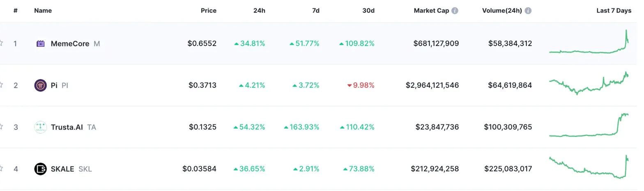Click the Trusta.AI coin logo icon

pos(40,127)
